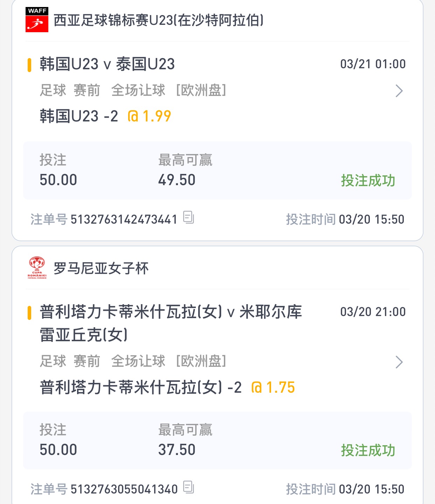Viewport: 435px width, 504px height.
Task: Copy bet slip number 5132763142473441
Action: click(x=188, y=217)
